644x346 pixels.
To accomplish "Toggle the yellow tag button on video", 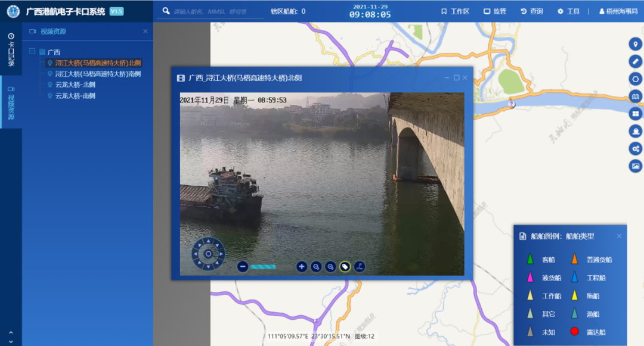I will pos(345,267).
